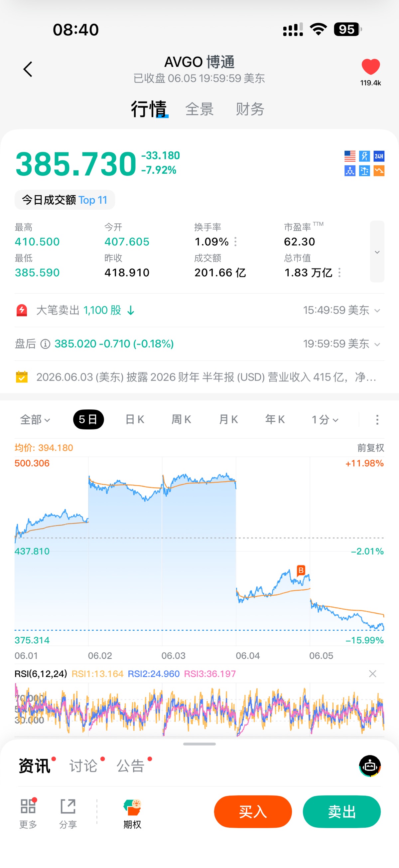Open the chart three-dot options menu
This screenshot has height=868, width=399.
click(x=377, y=419)
